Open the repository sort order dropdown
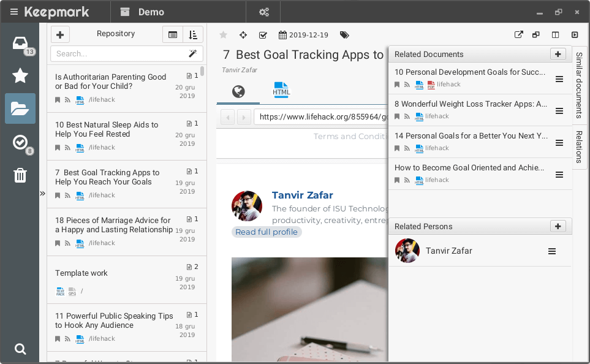 (192, 35)
